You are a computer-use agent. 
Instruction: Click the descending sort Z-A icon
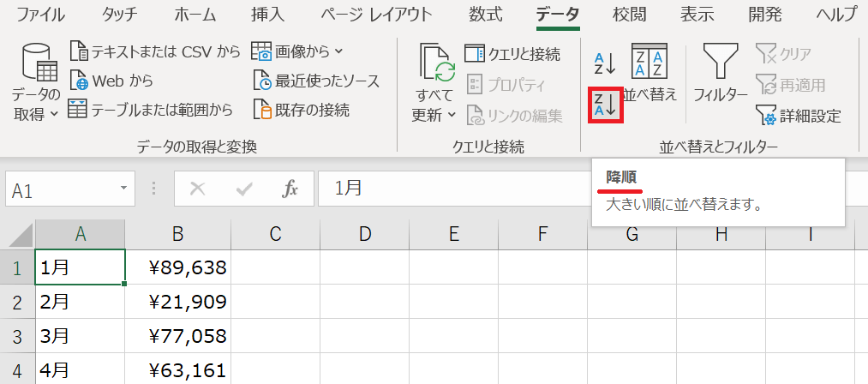point(605,104)
